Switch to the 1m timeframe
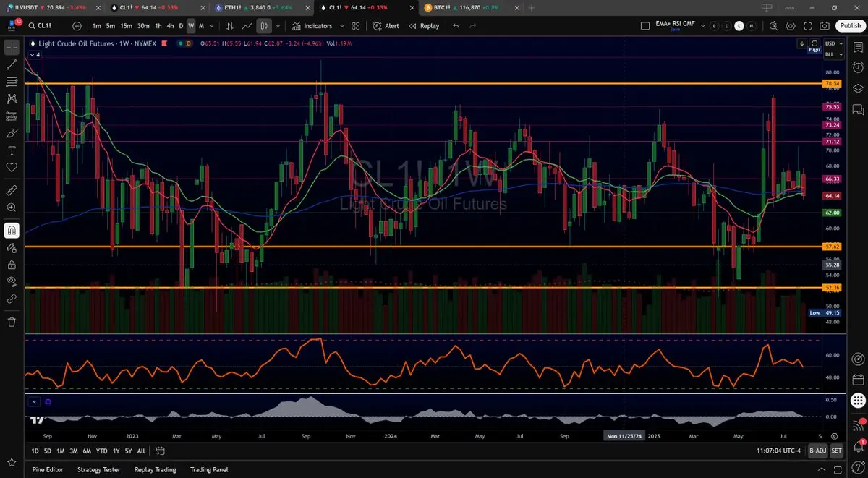The width and height of the screenshot is (868, 478). pyautogui.click(x=97, y=26)
